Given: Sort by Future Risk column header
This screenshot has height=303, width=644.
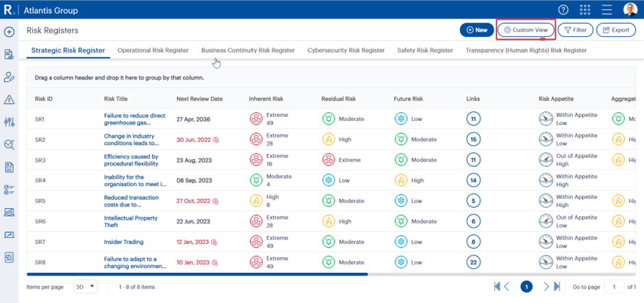Looking at the screenshot, I should point(408,98).
